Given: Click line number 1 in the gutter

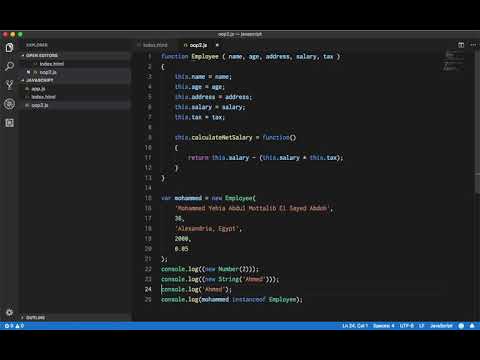Looking at the screenshot, I should click(x=150, y=56).
